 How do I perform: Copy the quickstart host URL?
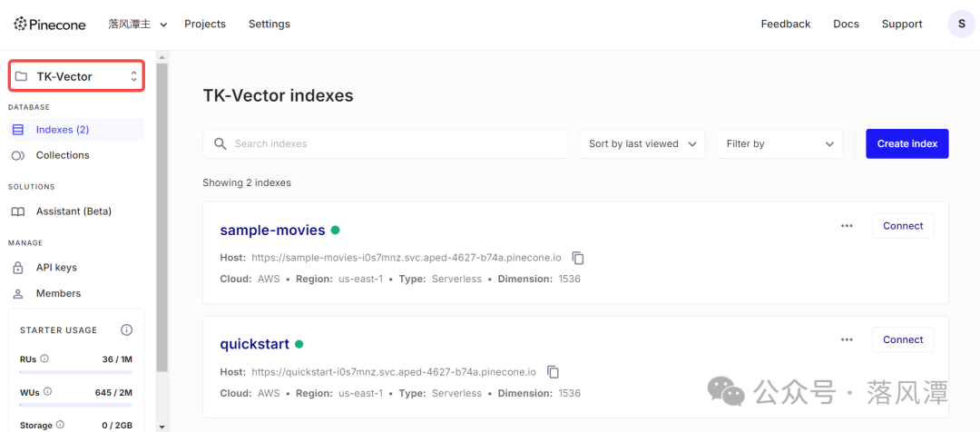pyautogui.click(x=553, y=372)
